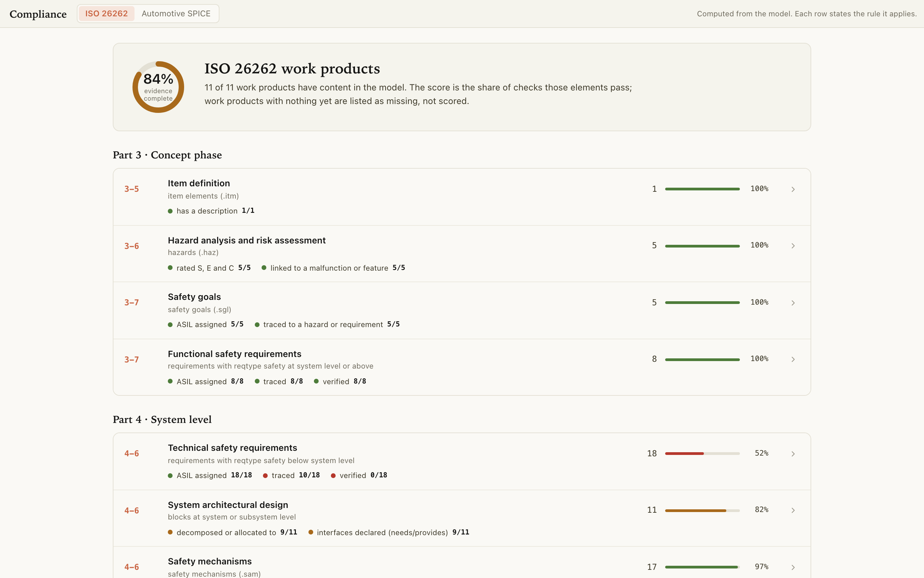924x578 pixels.
Task: Open the Automotive SPICE tab
Action: click(176, 14)
